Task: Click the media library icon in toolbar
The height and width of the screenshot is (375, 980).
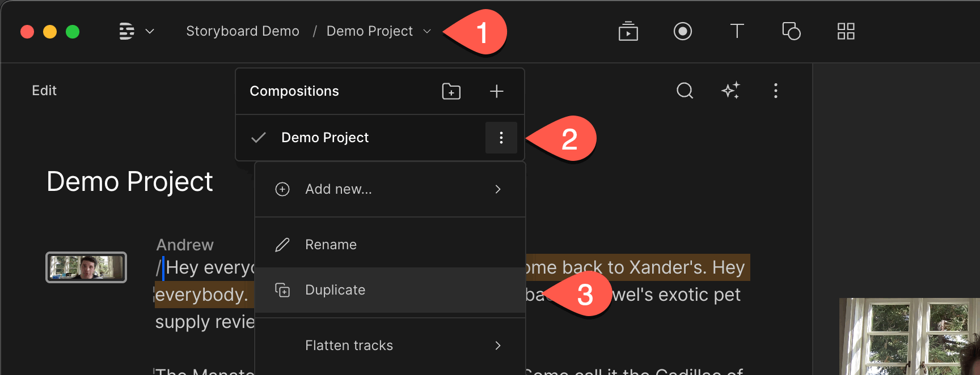Action: pyautogui.click(x=628, y=31)
